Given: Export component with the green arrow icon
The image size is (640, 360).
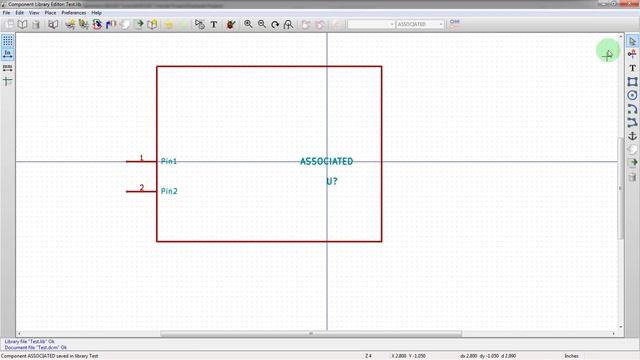Looking at the screenshot, I should [x=139, y=24].
